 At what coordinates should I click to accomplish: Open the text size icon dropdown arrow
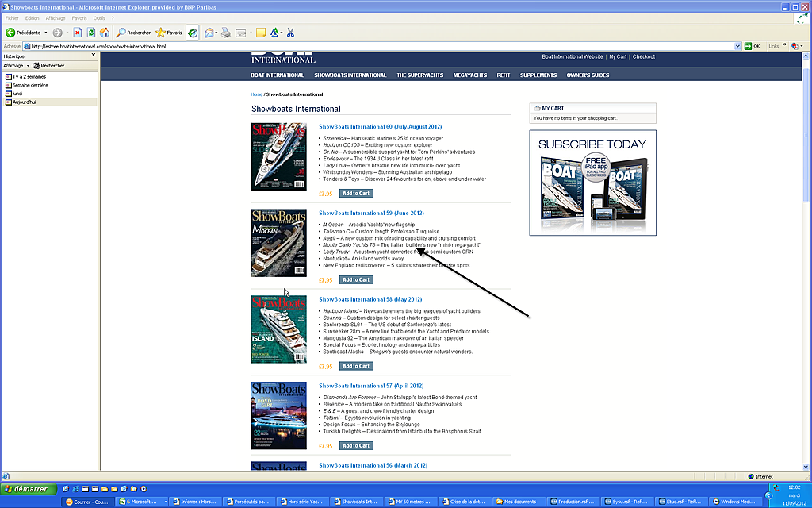click(x=282, y=33)
